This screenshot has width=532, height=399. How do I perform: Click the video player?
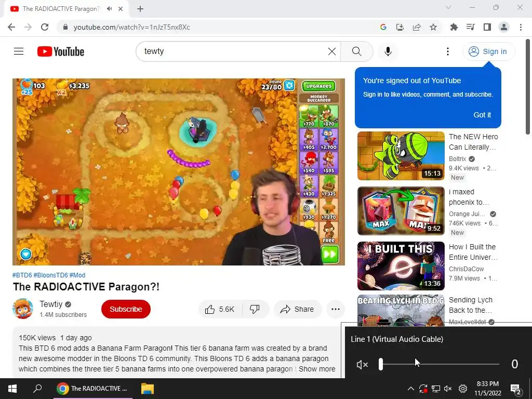[179, 171]
